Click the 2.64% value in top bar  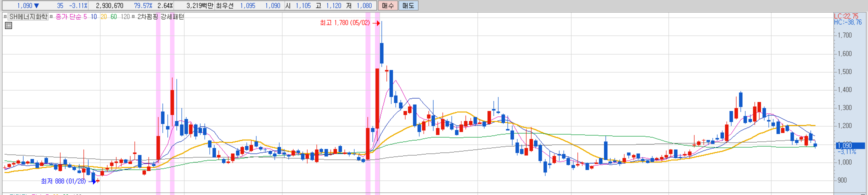tap(165, 5)
